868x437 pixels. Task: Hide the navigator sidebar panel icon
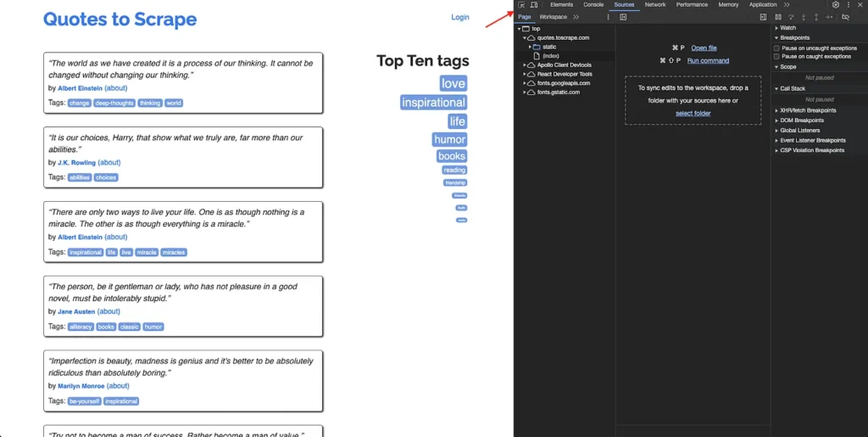[623, 17]
